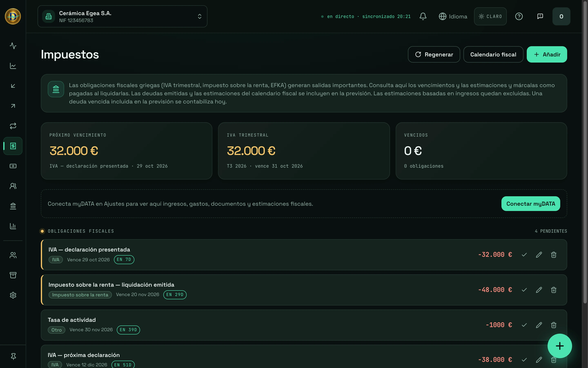Click the Regenerar button
The width and height of the screenshot is (588, 368).
pyautogui.click(x=434, y=54)
